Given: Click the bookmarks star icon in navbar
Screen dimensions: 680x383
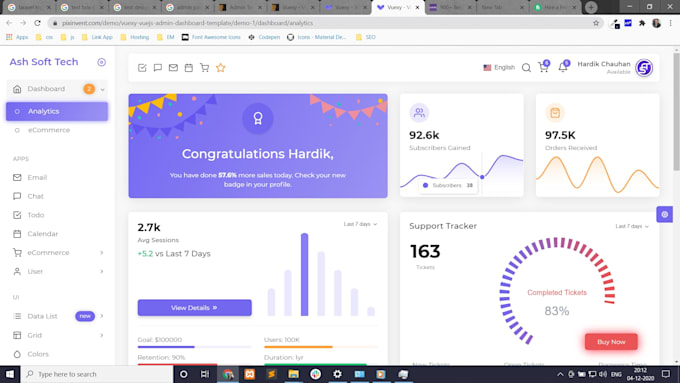Looking at the screenshot, I should [220, 68].
